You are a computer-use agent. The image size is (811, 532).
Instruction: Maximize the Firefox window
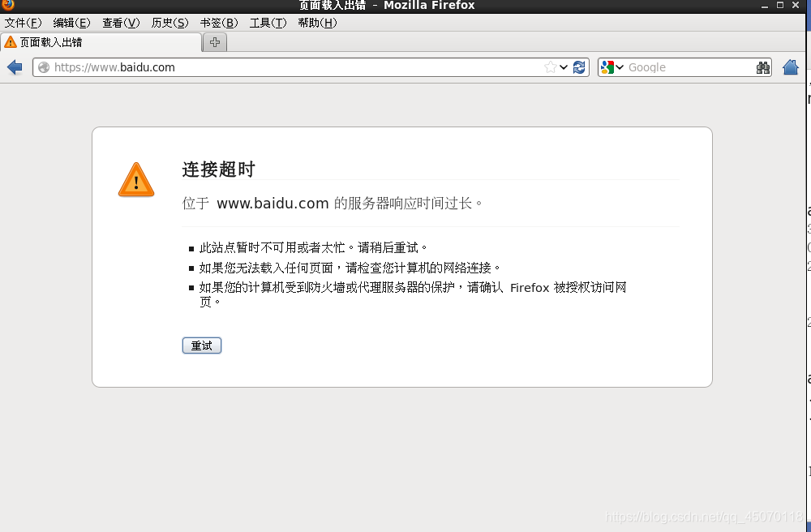pos(780,5)
